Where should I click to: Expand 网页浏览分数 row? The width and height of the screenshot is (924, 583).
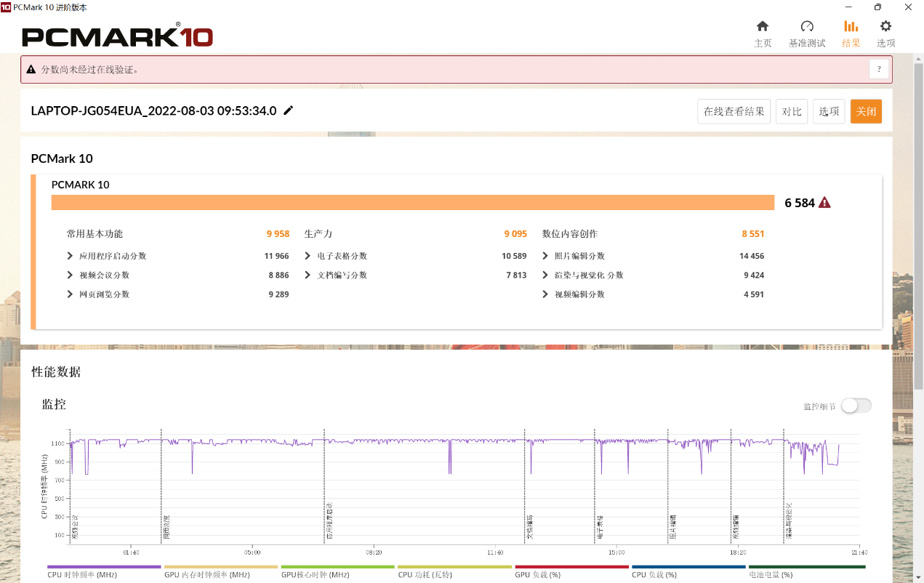pos(70,294)
